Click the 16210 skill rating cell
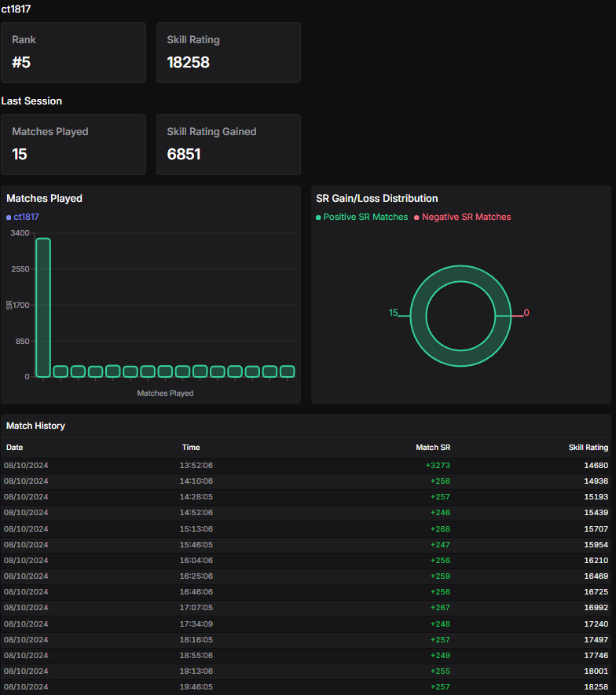 coord(596,560)
